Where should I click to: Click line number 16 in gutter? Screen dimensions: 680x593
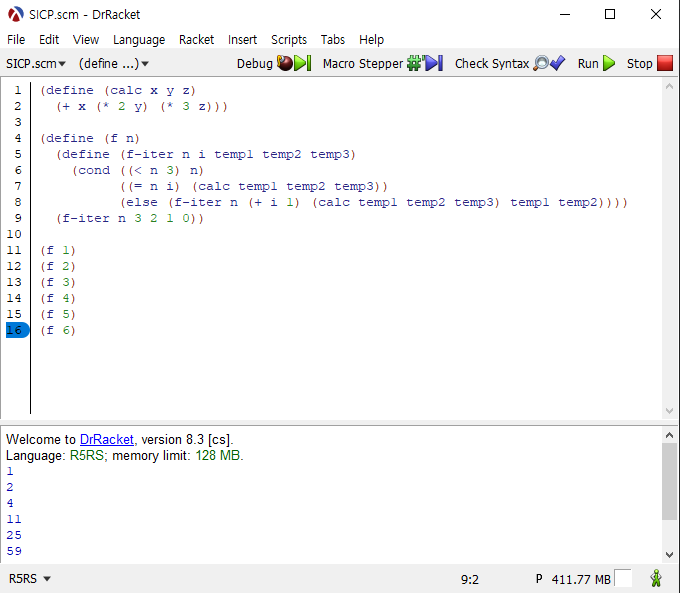(15, 330)
